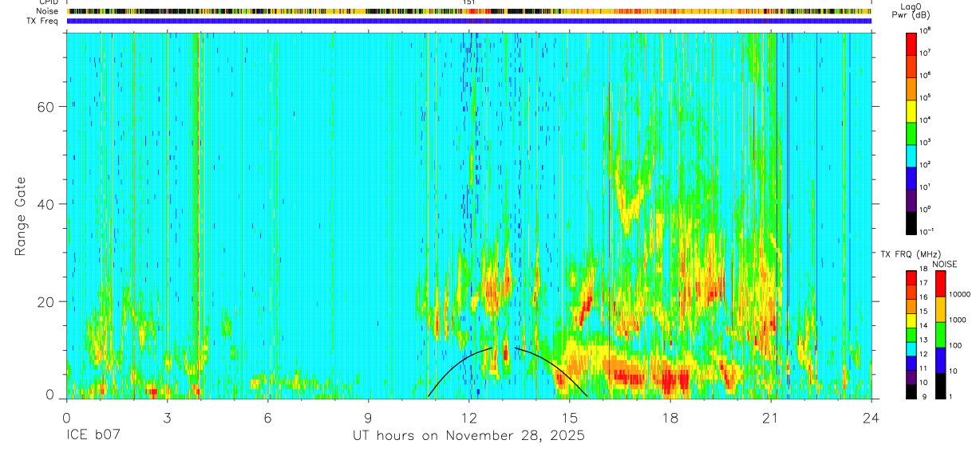This screenshot has height=452, width=980.
Task: Click the '10000' NOISE colorbar label
Action: coord(959,296)
